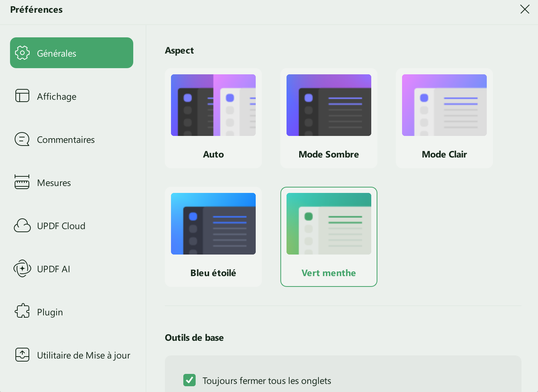Open UPDF AI preferences

point(72,268)
